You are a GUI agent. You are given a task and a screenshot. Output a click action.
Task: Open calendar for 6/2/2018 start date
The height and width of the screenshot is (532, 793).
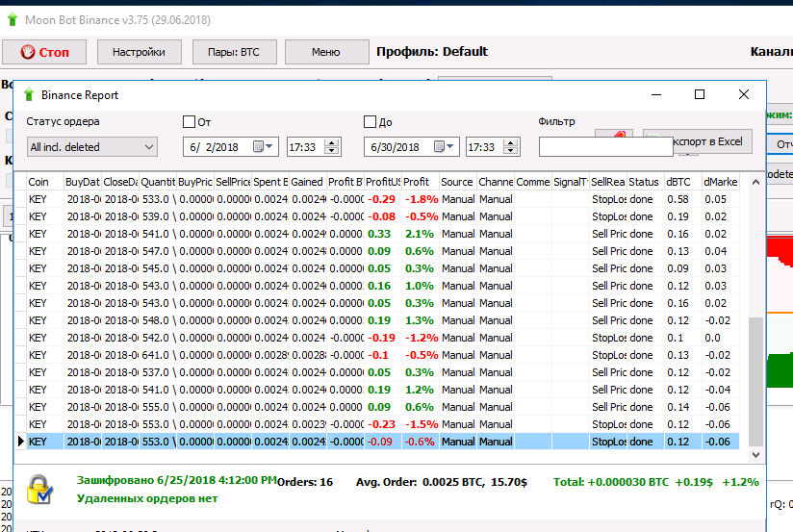(x=263, y=147)
